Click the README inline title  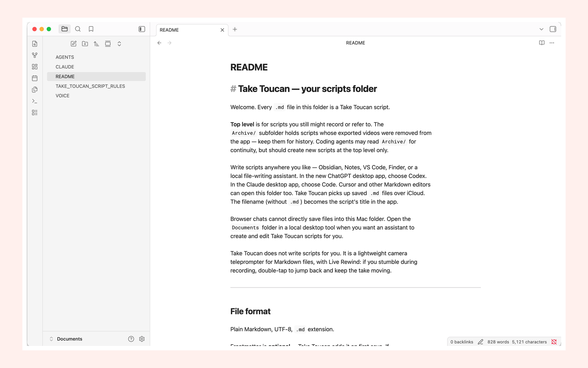click(x=249, y=67)
